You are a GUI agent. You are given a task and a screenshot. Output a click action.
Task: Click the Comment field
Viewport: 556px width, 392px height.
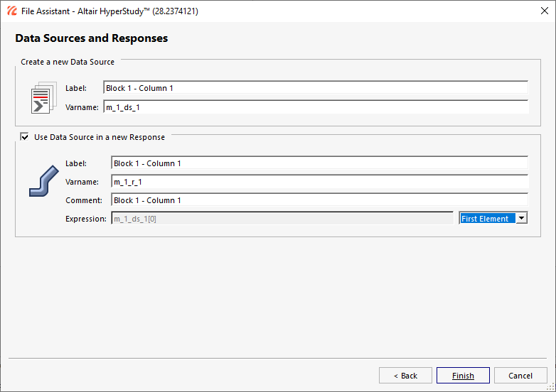click(x=319, y=200)
